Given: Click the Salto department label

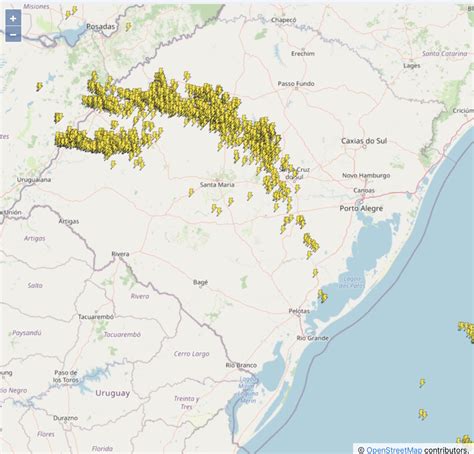Looking at the screenshot, I should (35, 285).
